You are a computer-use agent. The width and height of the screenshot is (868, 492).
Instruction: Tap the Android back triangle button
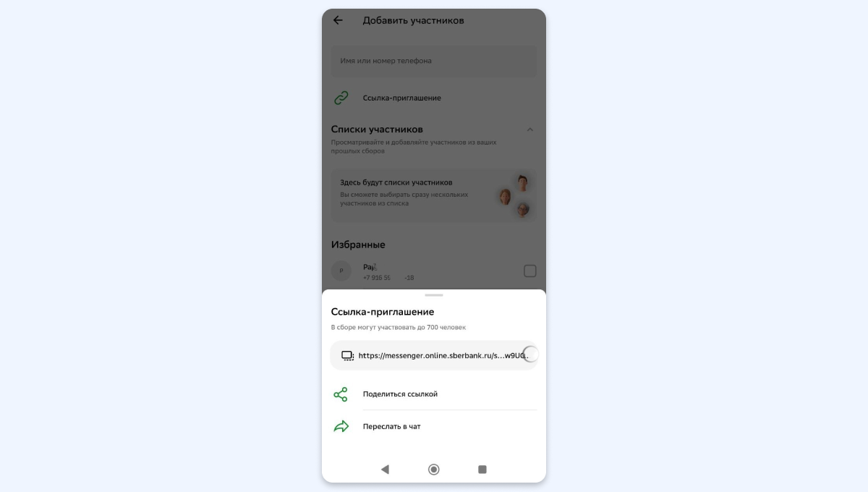tap(385, 470)
